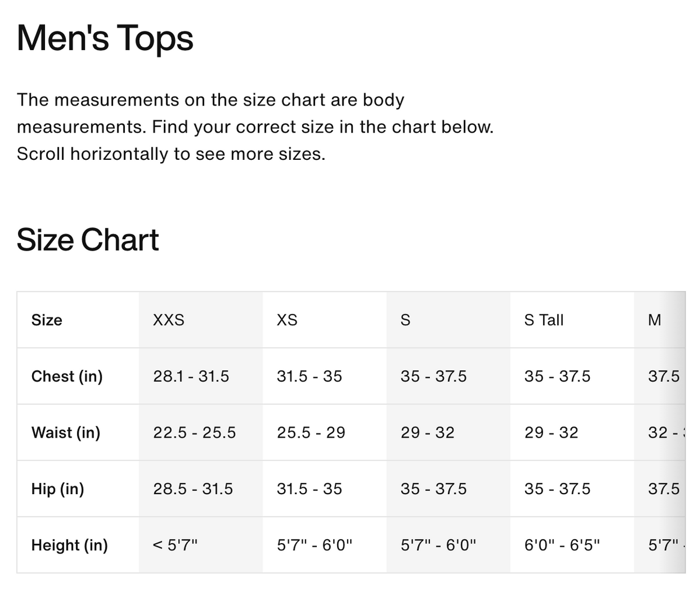
Task: Select the partially visible M column header
Action: (x=654, y=320)
